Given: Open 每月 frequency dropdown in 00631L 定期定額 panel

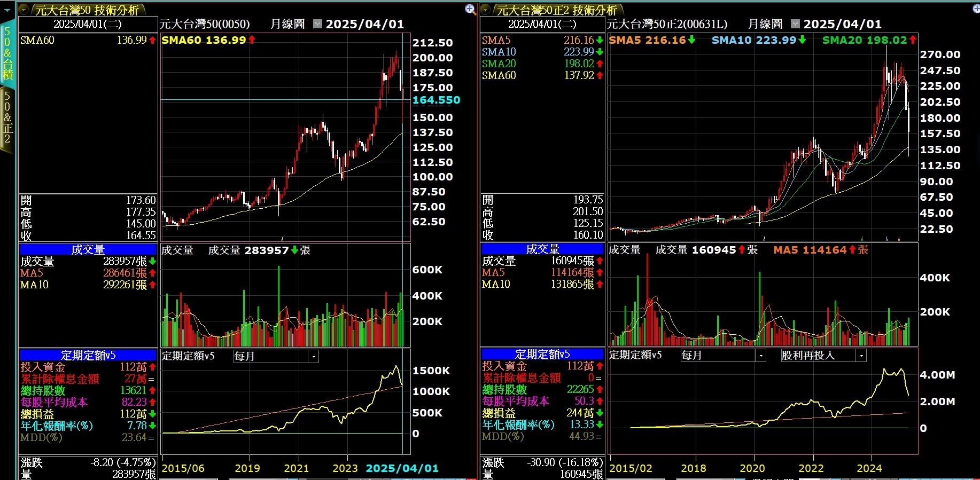Looking at the screenshot, I should [x=760, y=356].
